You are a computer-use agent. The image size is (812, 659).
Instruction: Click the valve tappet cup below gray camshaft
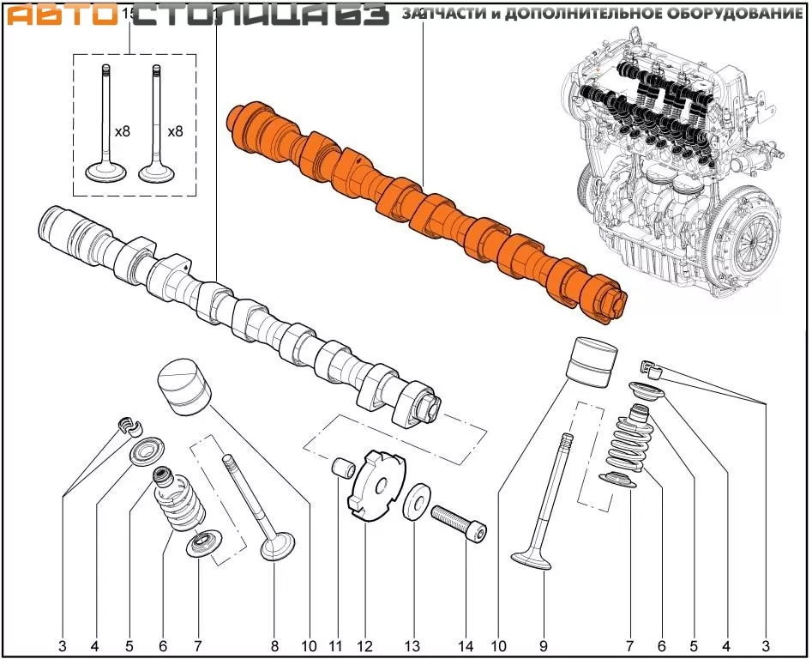click(x=183, y=386)
